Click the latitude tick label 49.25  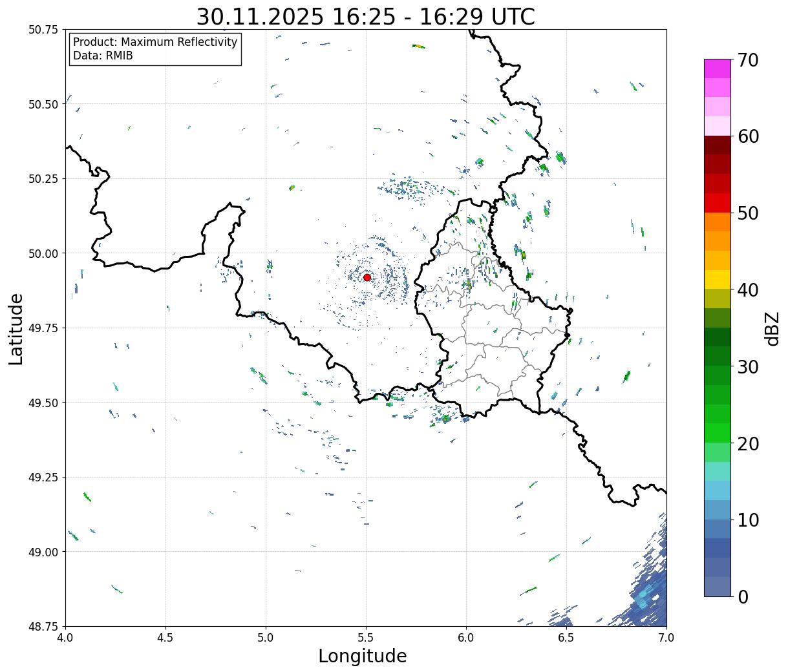point(43,478)
